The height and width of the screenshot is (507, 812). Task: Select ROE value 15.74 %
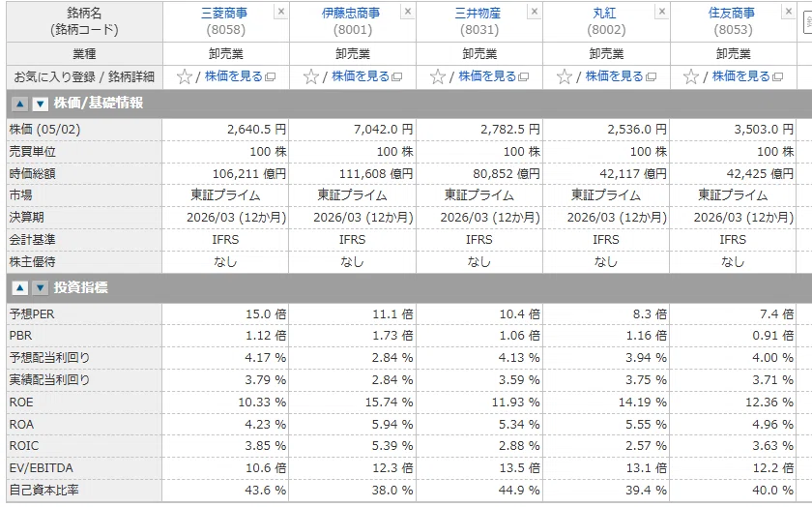(389, 403)
